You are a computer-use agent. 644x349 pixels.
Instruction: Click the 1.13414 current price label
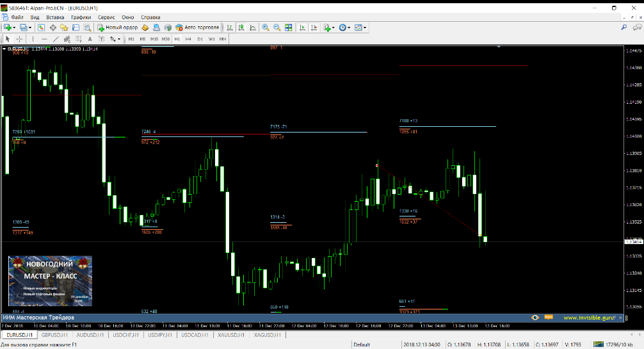[x=633, y=241]
